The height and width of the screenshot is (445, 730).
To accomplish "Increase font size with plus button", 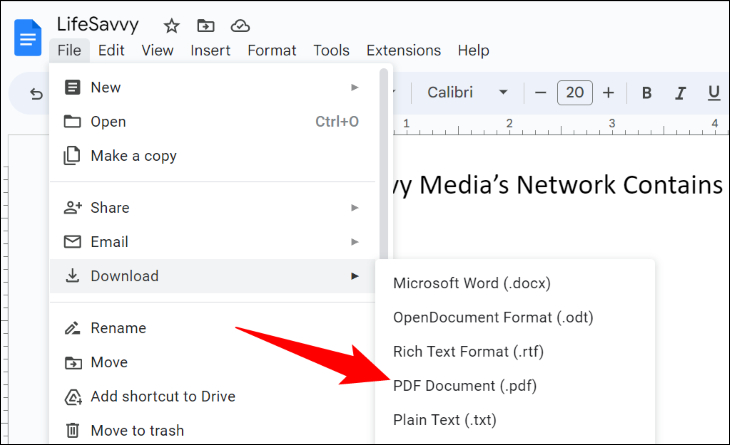I will [x=608, y=93].
